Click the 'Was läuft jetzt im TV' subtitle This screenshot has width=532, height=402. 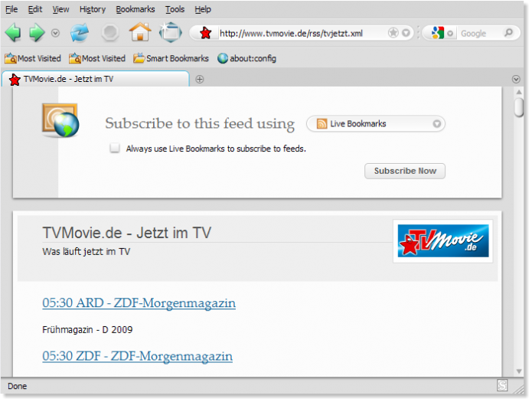pos(86,252)
